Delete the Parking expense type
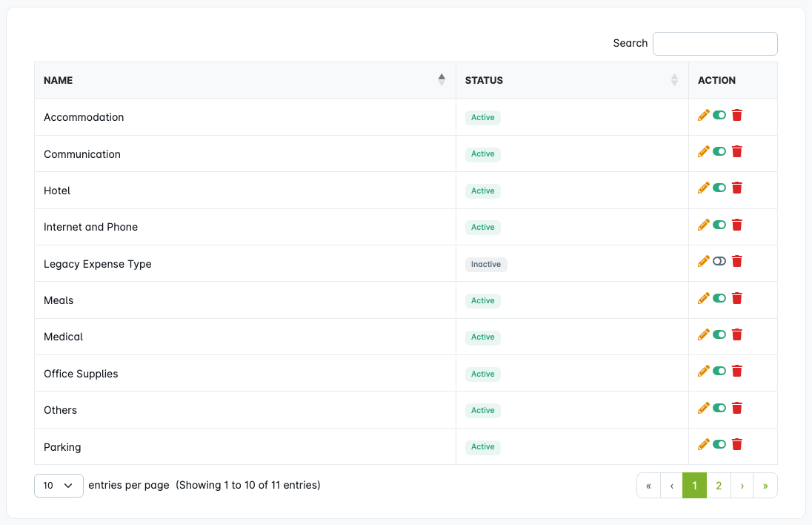The image size is (812, 525). point(736,444)
